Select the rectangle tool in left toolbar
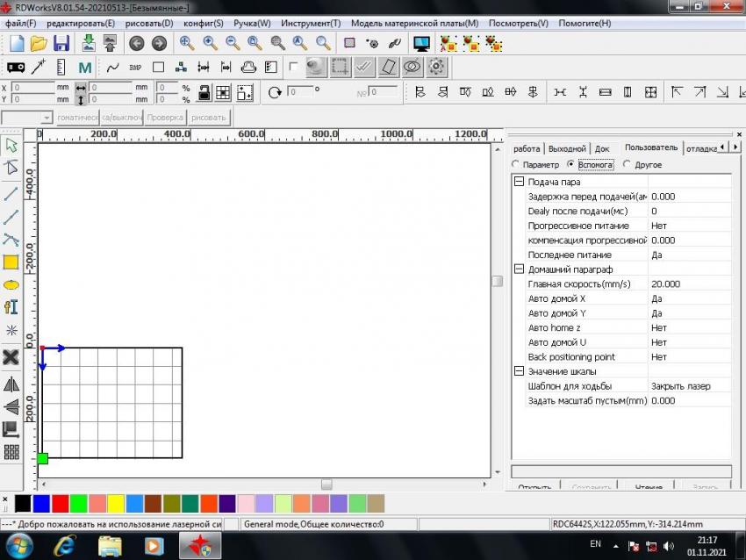 [x=11, y=262]
